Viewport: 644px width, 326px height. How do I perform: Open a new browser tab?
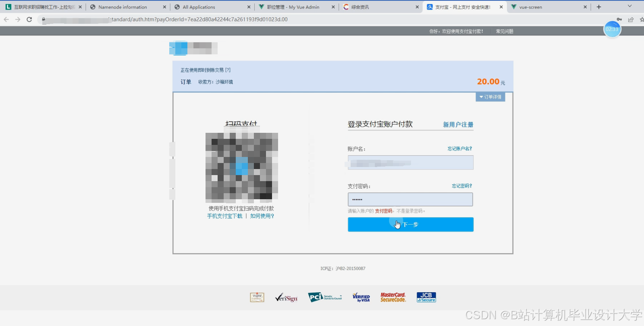599,7
